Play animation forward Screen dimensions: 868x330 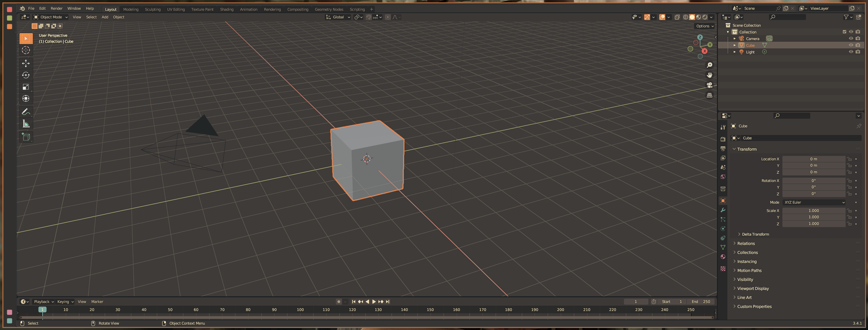pyautogui.click(x=374, y=302)
